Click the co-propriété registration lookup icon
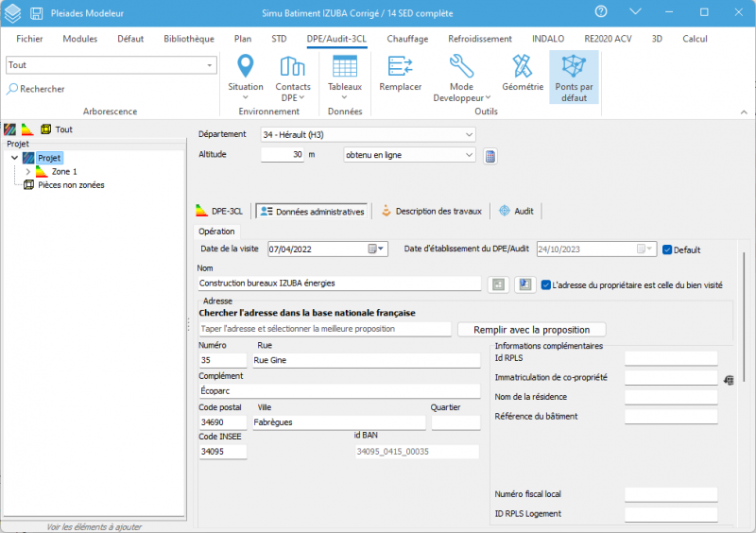Viewport: 756px width, 533px height. pos(729,380)
